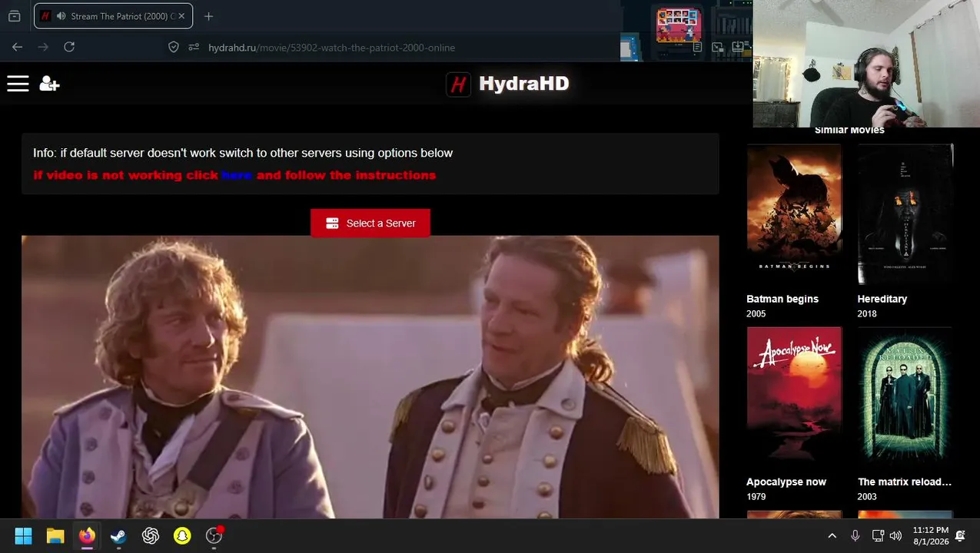Click the blue 'here' link
980x553 pixels.
pyautogui.click(x=237, y=175)
